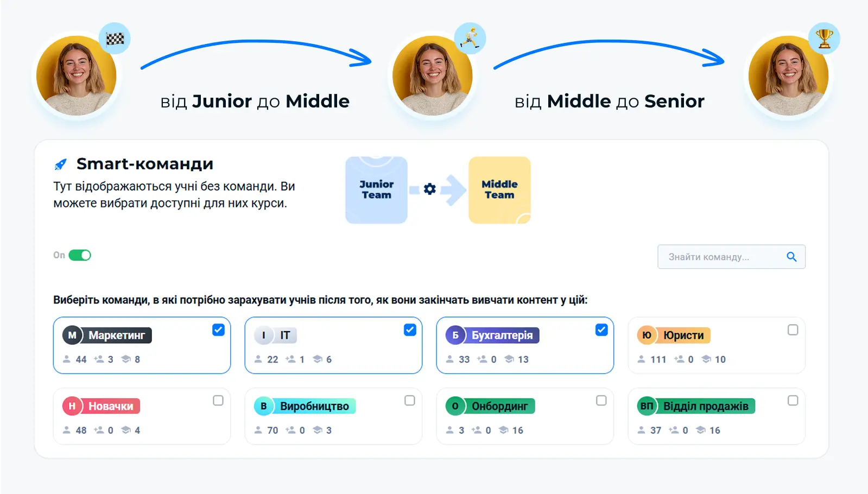Click the Middle Team shirt thumbnail

coord(499,190)
